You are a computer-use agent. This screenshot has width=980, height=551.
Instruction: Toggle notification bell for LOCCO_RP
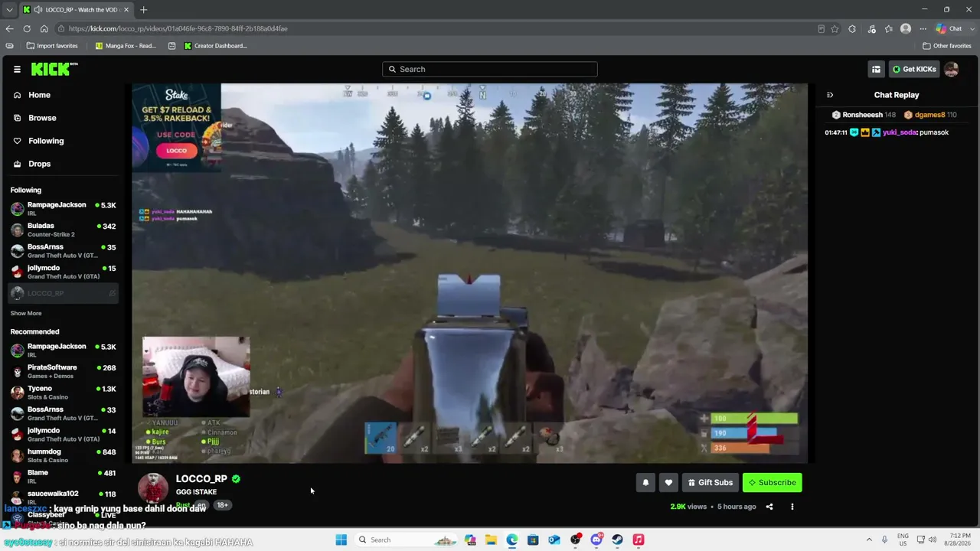(645, 482)
